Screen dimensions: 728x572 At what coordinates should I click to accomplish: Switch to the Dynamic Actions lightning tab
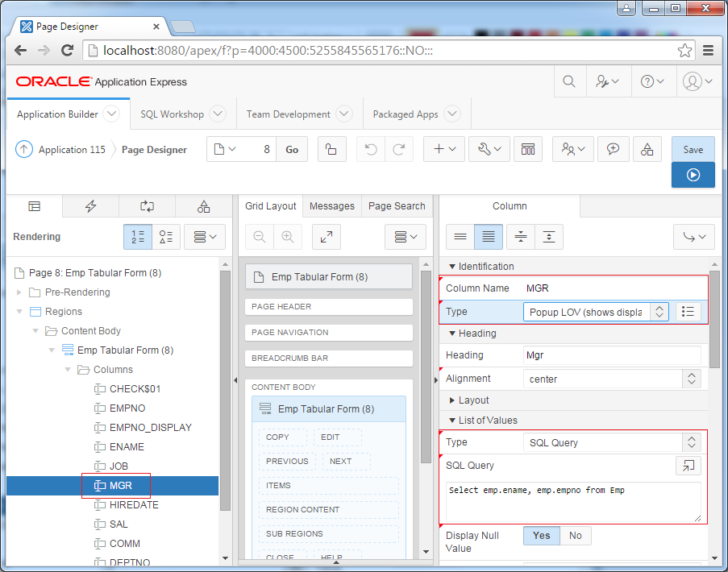pyautogui.click(x=90, y=206)
